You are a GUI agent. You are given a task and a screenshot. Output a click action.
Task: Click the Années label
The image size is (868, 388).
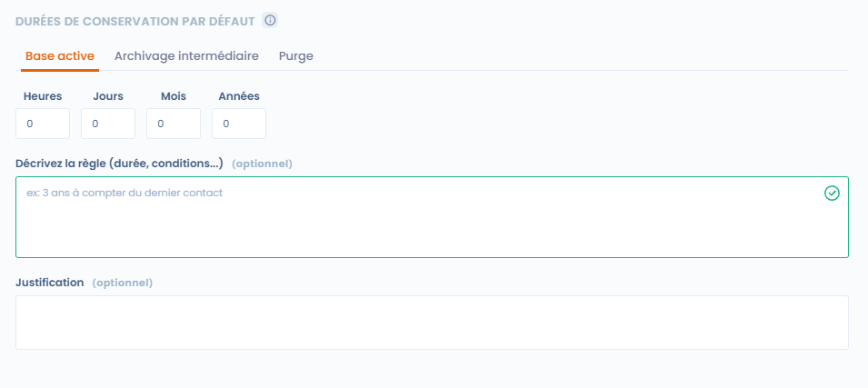point(239,95)
